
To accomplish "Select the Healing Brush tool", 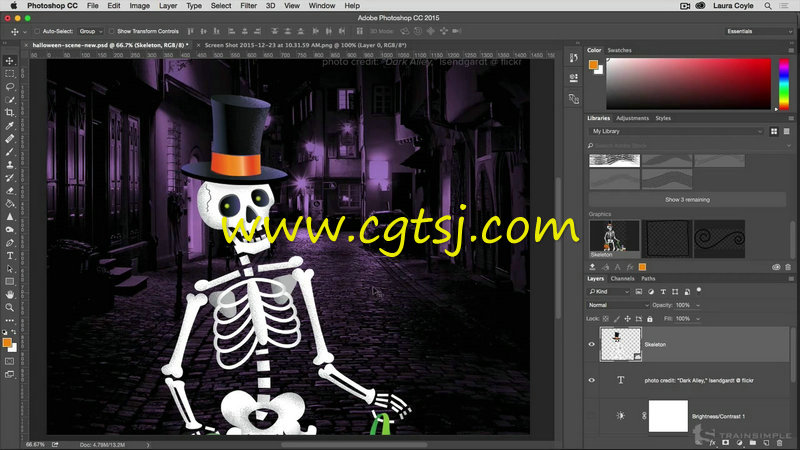I will 10,139.
